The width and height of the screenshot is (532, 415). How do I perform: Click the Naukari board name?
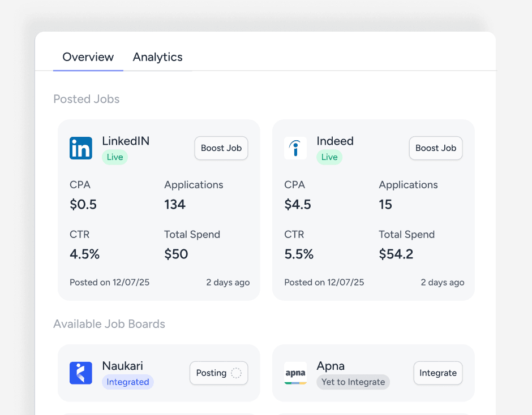[x=122, y=365]
